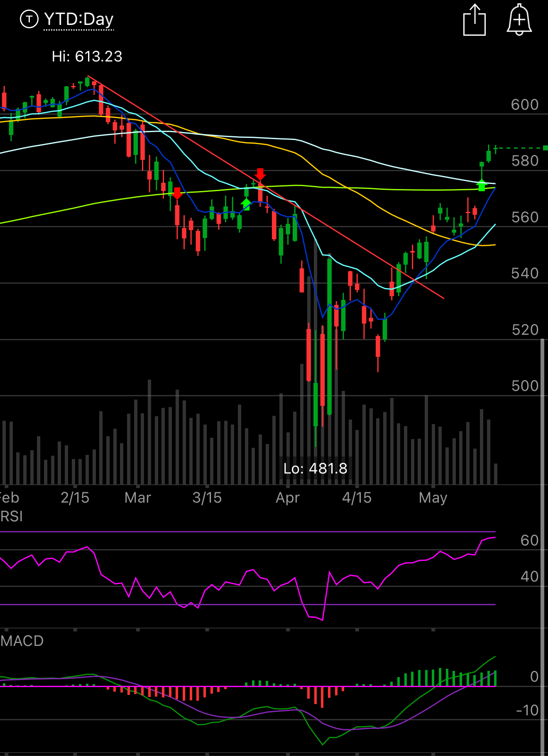This screenshot has width=548, height=756.
Task: Tap the Lo: 481.8 label
Action: (x=316, y=469)
